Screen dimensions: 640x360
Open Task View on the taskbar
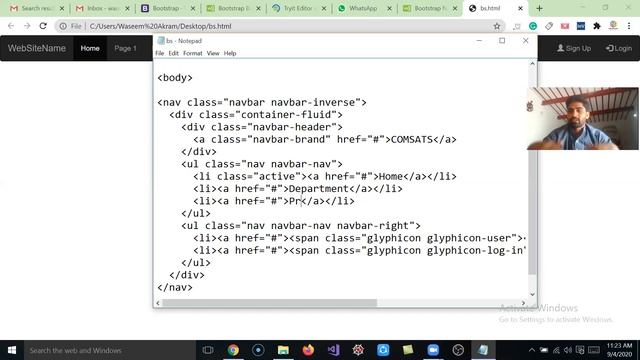coord(208,350)
